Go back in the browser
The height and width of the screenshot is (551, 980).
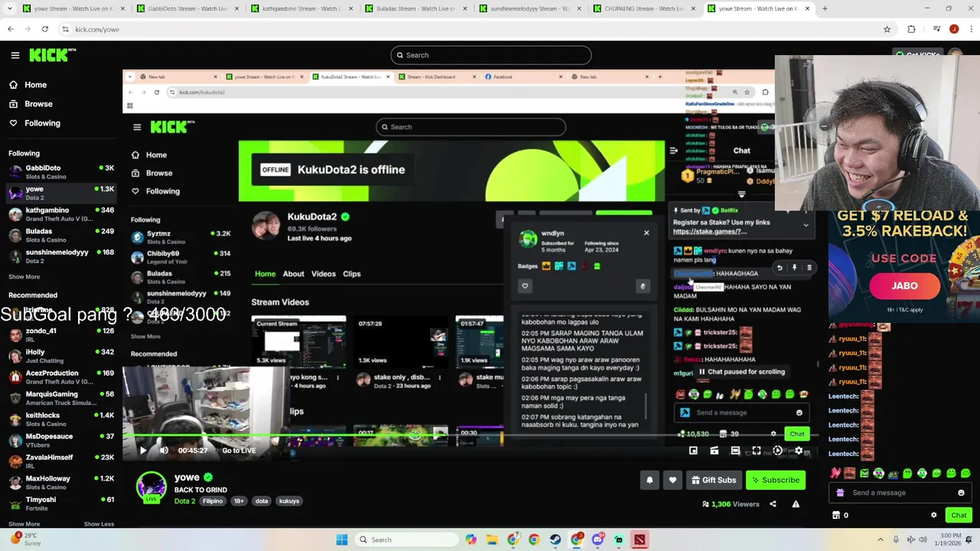click(x=10, y=29)
